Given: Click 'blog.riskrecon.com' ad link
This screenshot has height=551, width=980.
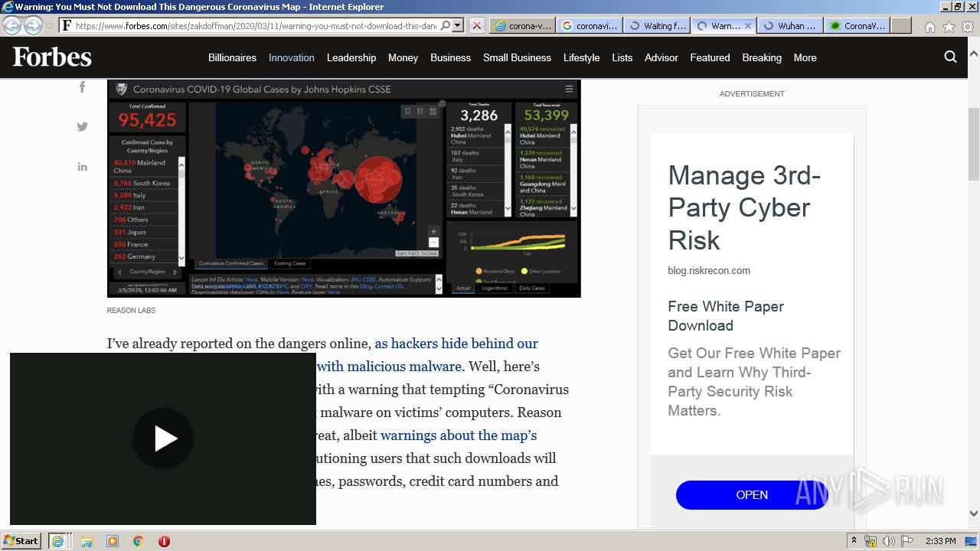Looking at the screenshot, I should coord(709,270).
